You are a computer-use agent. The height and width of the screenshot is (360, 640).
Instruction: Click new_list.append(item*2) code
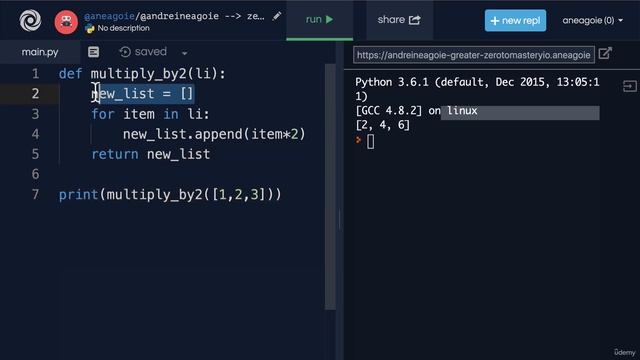214,134
